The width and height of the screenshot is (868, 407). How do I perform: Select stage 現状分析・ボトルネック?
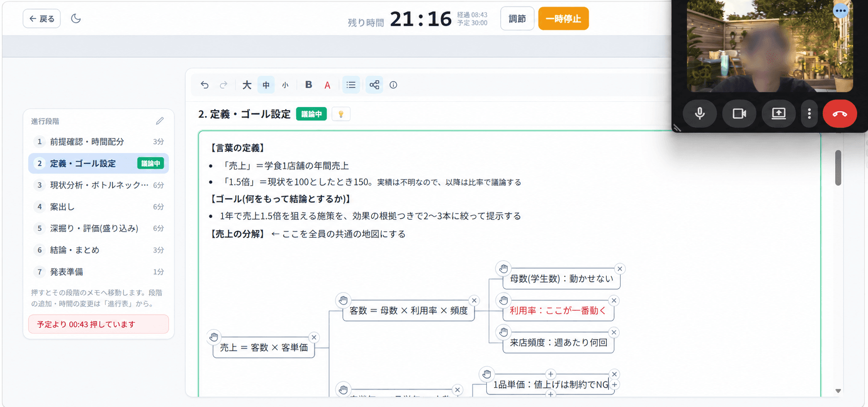99,185
